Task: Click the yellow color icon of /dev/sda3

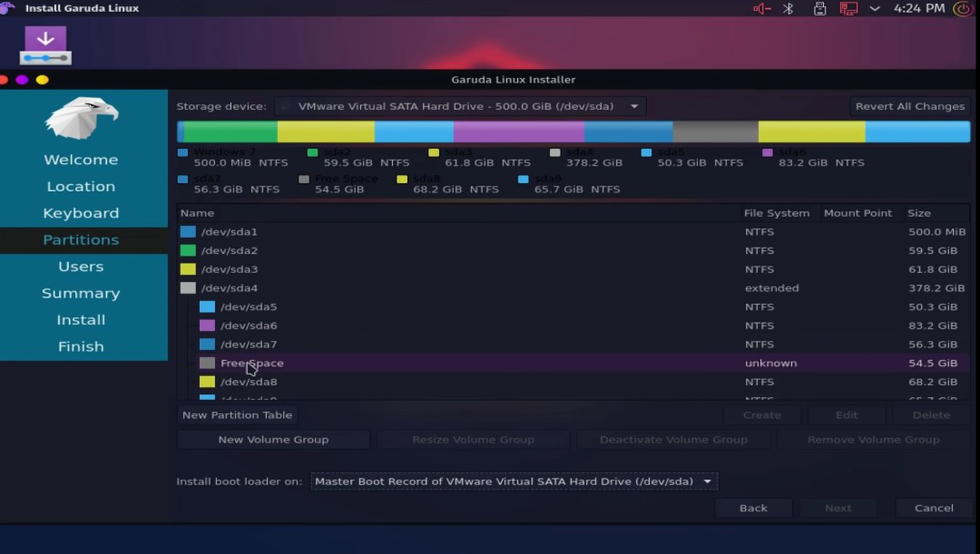Action: pos(188,269)
